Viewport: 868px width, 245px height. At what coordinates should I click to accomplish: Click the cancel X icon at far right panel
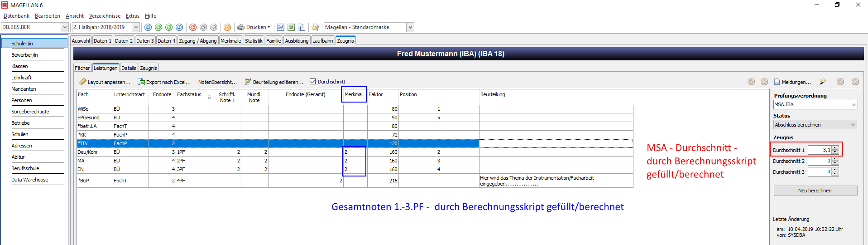(x=855, y=82)
